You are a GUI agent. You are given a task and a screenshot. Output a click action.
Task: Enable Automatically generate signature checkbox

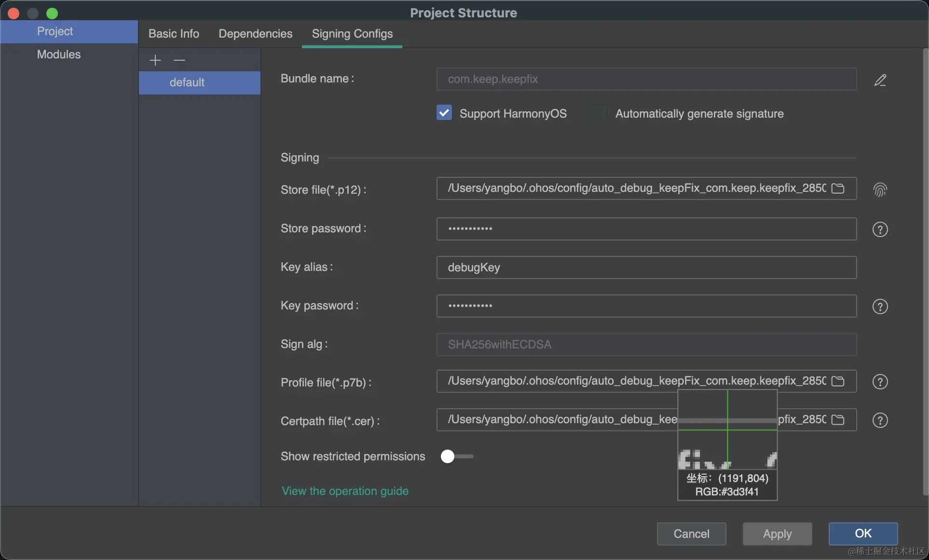[x=600, y=113]
